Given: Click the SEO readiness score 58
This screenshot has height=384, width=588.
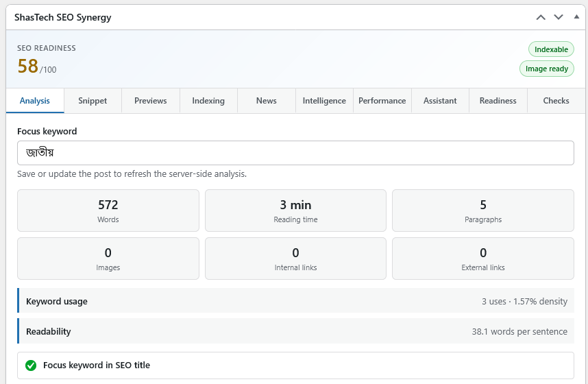Looking at the screenshot, I should [x=27, y=66].
